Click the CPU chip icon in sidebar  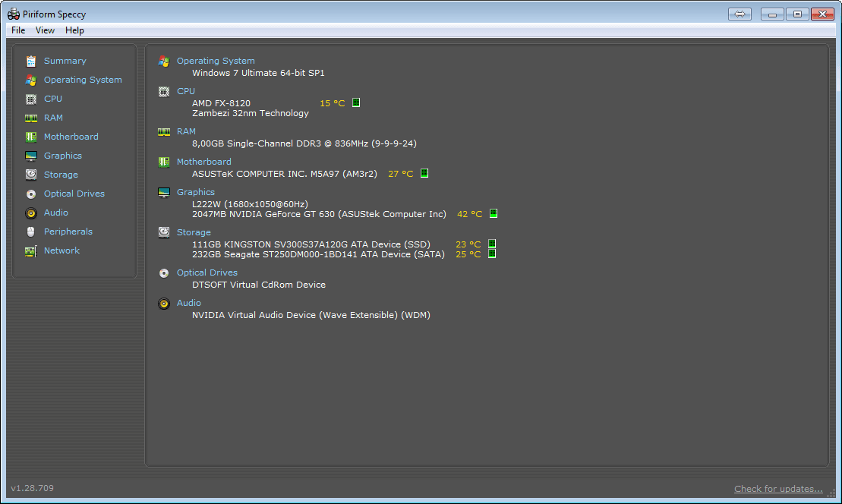click(x=31, y=99)
